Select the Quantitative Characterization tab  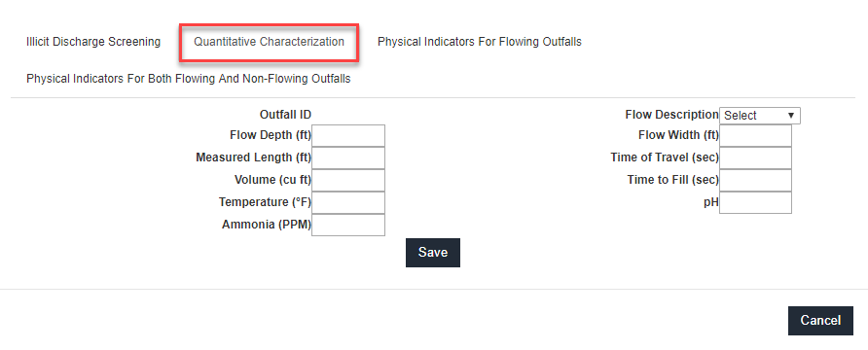pos(269,42)
